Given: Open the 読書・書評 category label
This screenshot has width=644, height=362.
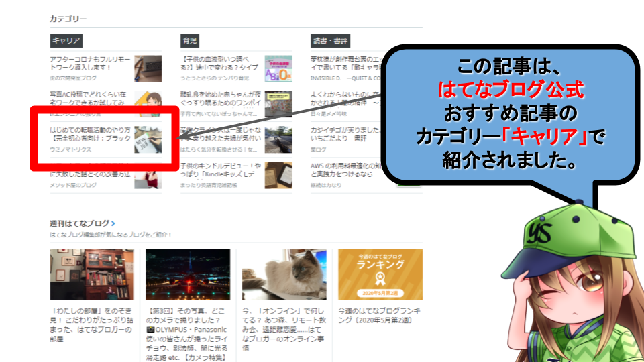Looking at the screenshot, I should tap(330, 41).
